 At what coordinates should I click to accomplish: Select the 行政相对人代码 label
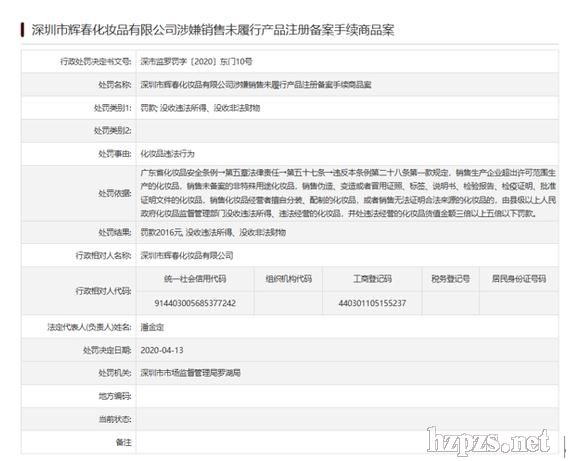tap(103, 291)
